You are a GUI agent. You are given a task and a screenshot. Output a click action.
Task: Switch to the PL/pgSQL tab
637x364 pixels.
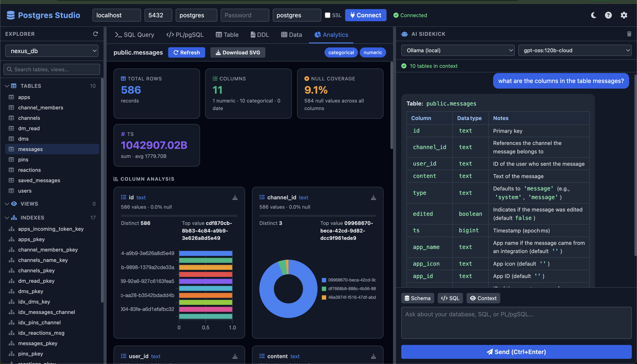185,34
